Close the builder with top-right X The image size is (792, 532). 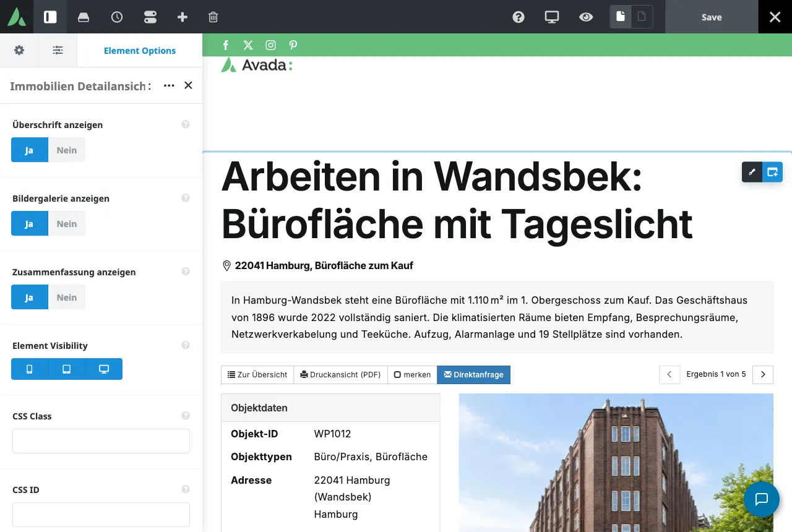(775, 17)
